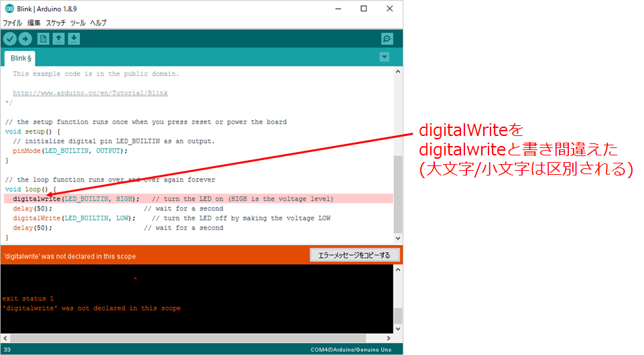Click the horizontal scrollbar left arrow
Viewport: 644px width, 355px height.
pos(5,338)
